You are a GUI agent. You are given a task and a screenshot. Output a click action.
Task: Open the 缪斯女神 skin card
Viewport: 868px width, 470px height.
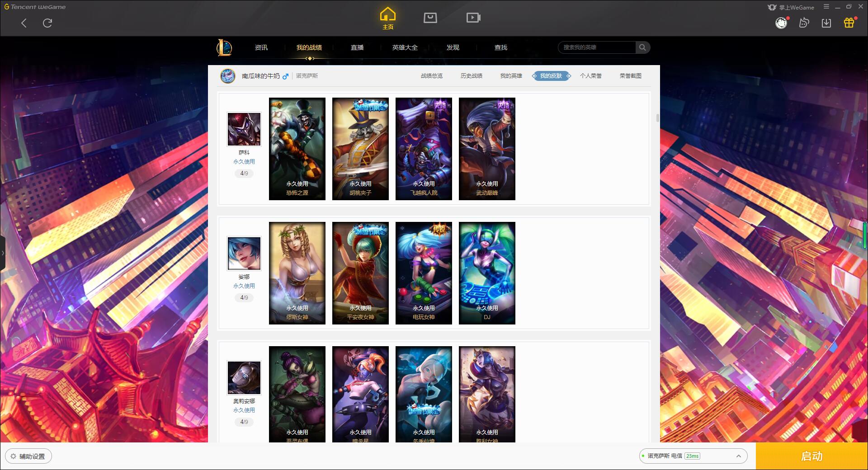point(297,273)
